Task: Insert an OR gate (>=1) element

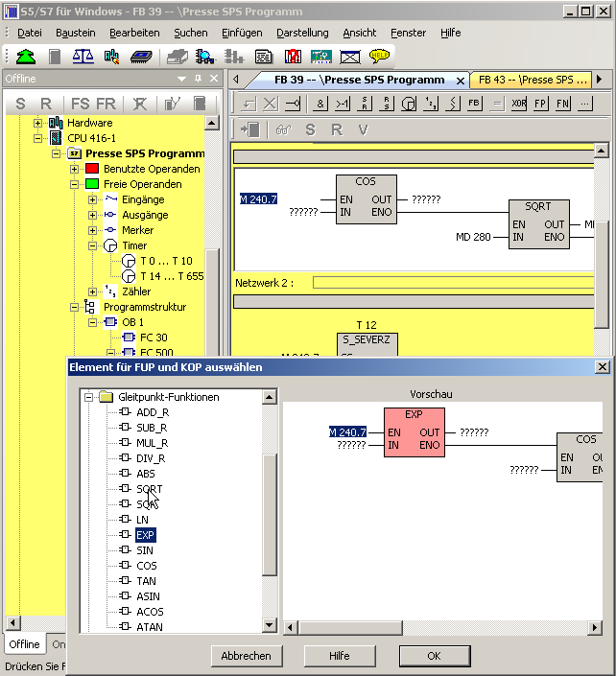Action: tap(343, 104)
